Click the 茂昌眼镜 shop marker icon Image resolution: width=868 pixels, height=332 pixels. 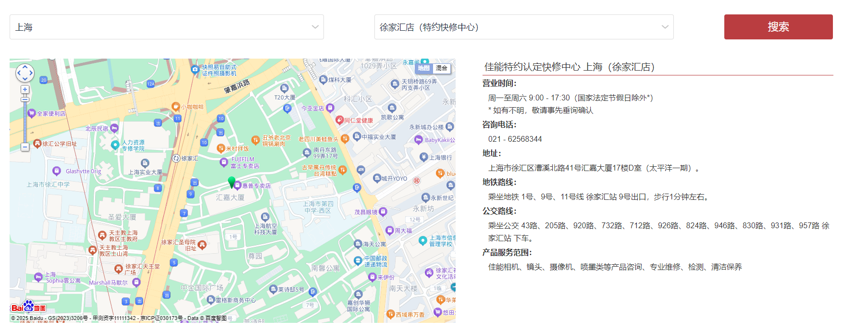click(383, 211)
